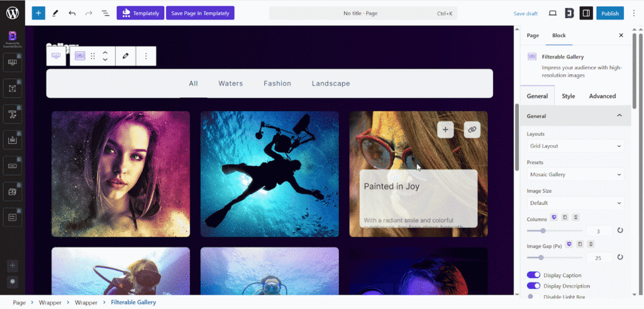
Task: Select the pencil Tools icon in top bar
Action: coord(55,13)
